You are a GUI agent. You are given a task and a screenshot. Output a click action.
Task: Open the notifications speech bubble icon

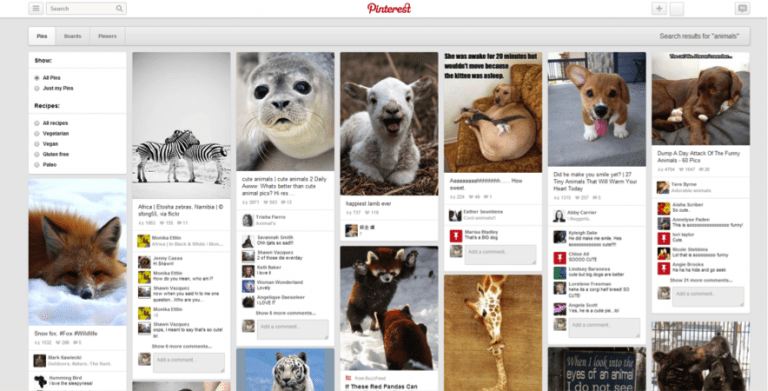click(742, 8)
